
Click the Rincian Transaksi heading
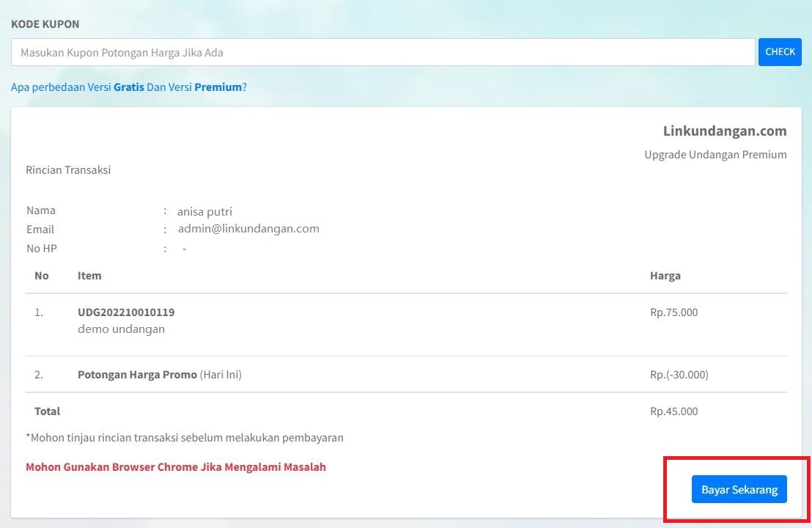pos(68,170)
